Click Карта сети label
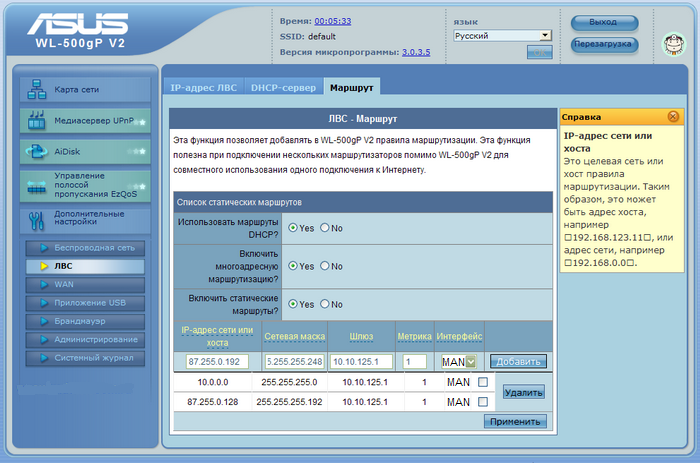700x463 pixels. 77,90
